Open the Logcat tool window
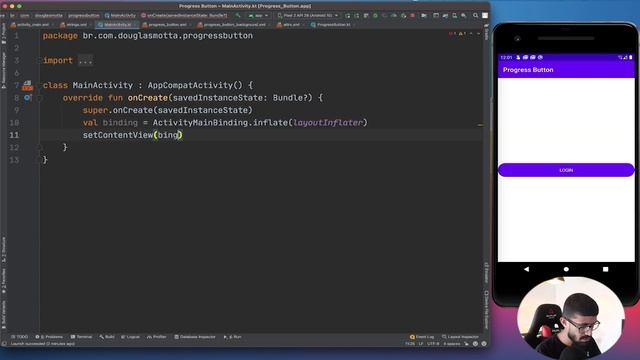Image resolution: width=640 pixels, height=360 pixels. [130, 337]
